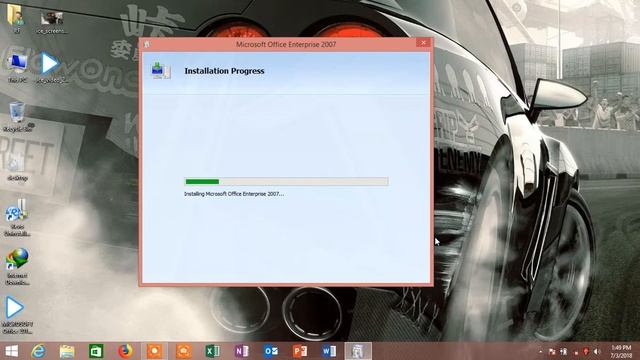This screenshot has width=640, height=360.
Task: Click the volume speaker tray icon
Action: (x=597, y=351)
